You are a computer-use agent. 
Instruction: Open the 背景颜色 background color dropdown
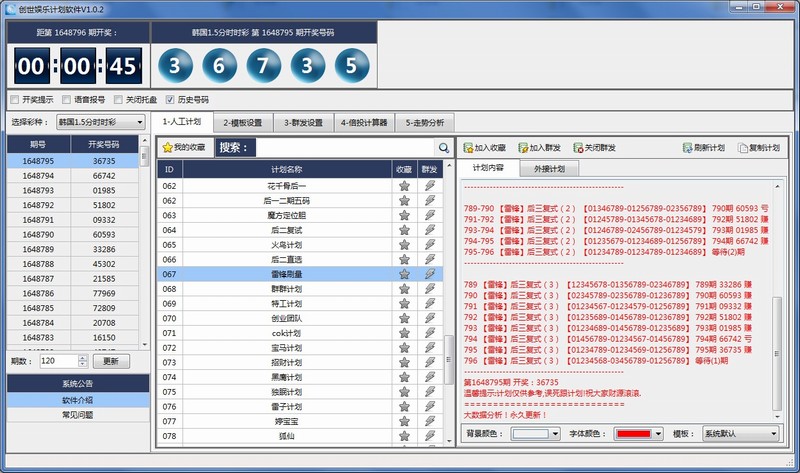tap(536, 434)
